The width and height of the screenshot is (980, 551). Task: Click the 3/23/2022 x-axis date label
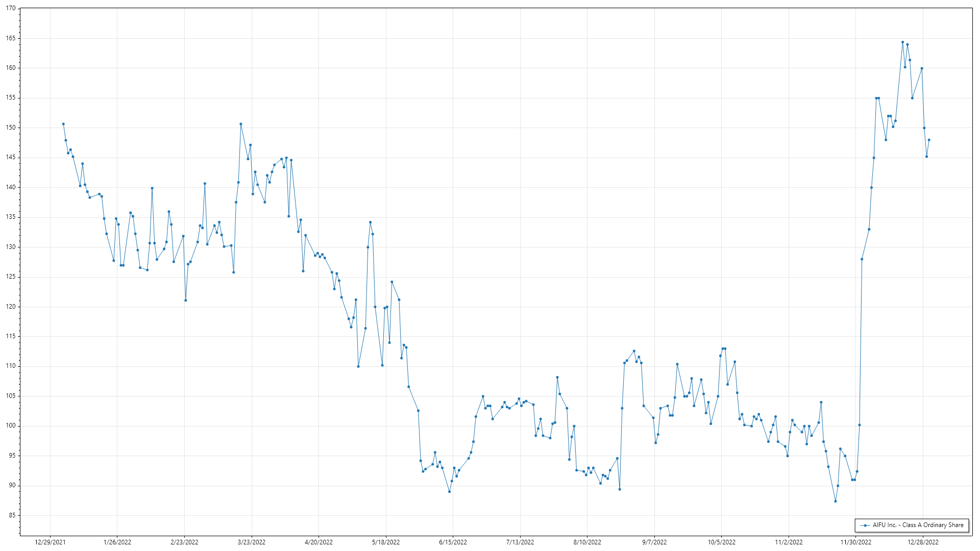point(252,542)
